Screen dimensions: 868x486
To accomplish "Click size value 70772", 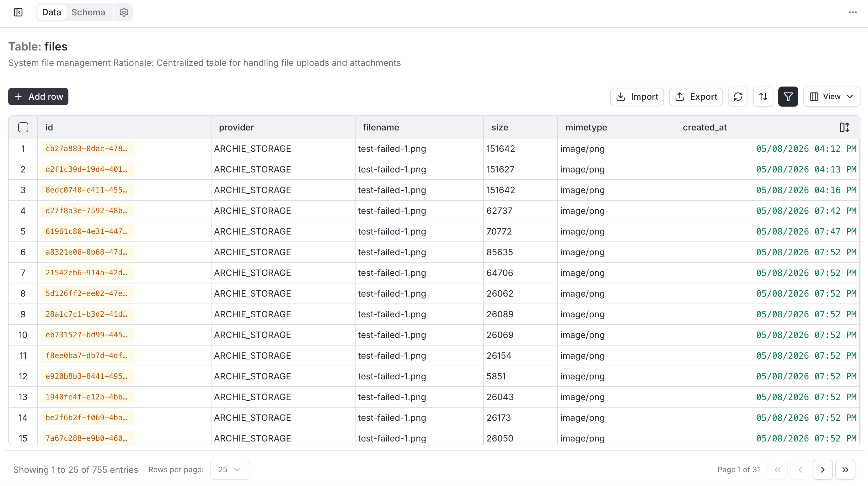I will [499, 232].
